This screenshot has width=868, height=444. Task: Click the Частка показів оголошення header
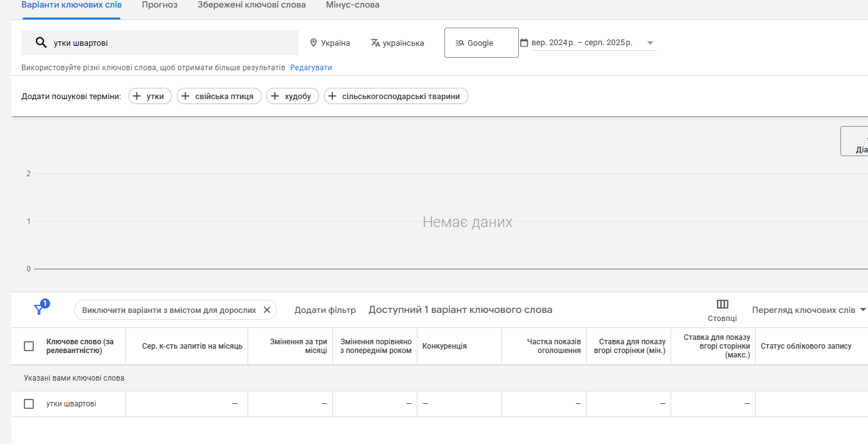pos(553,346)
